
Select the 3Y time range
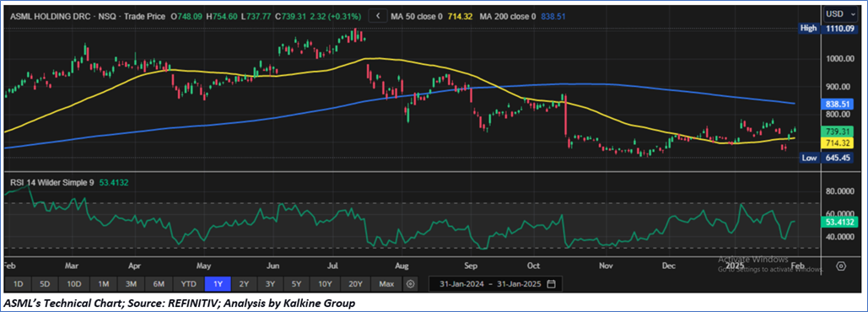coord(270,284)
